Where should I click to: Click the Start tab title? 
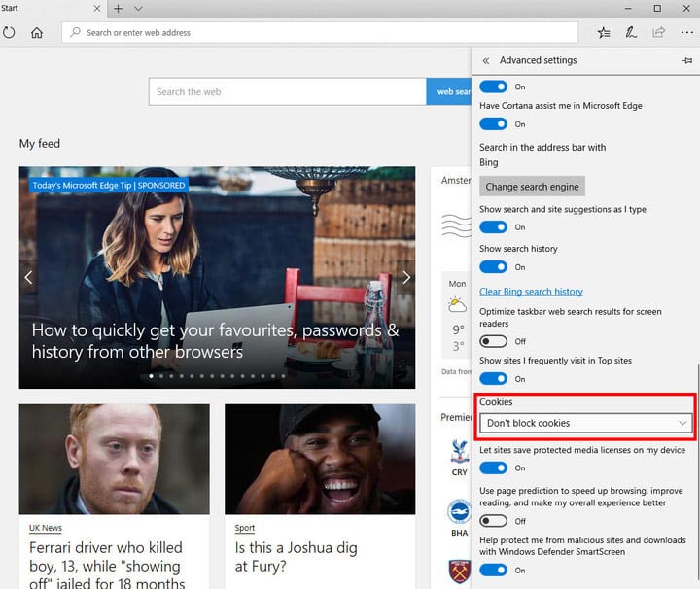click(x=10, y=8)
